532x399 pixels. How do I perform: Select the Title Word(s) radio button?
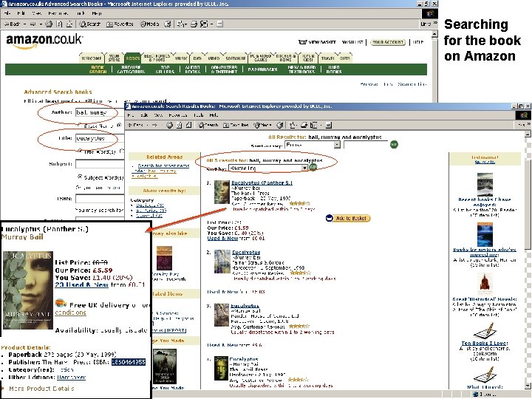(80, 151)
